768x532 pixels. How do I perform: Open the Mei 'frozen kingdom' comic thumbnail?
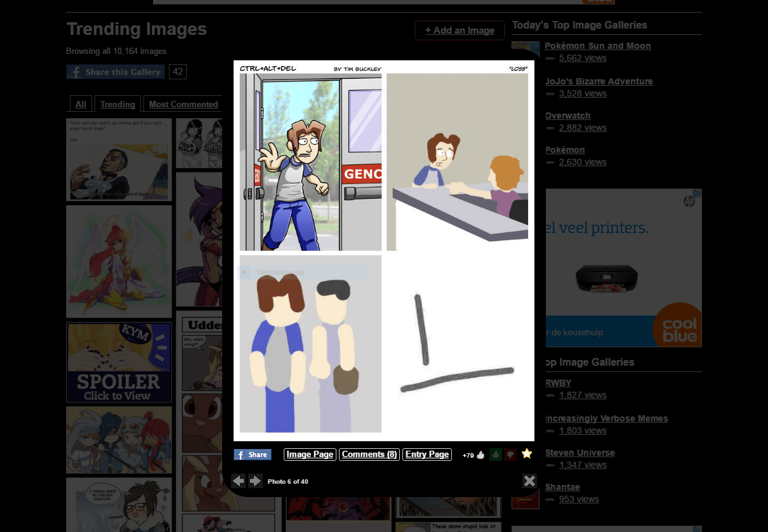pyautogui.click(x=119, y=505)
